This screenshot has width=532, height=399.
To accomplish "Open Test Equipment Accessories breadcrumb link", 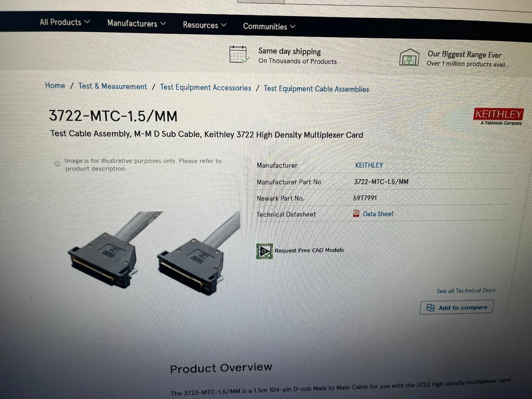I will tap(205, 88).
